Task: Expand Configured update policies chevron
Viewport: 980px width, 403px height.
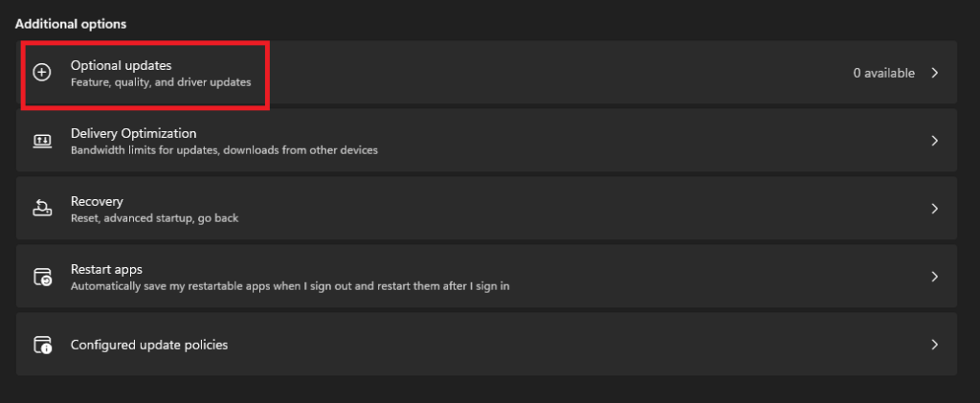Action: click(x=935, y=345)
